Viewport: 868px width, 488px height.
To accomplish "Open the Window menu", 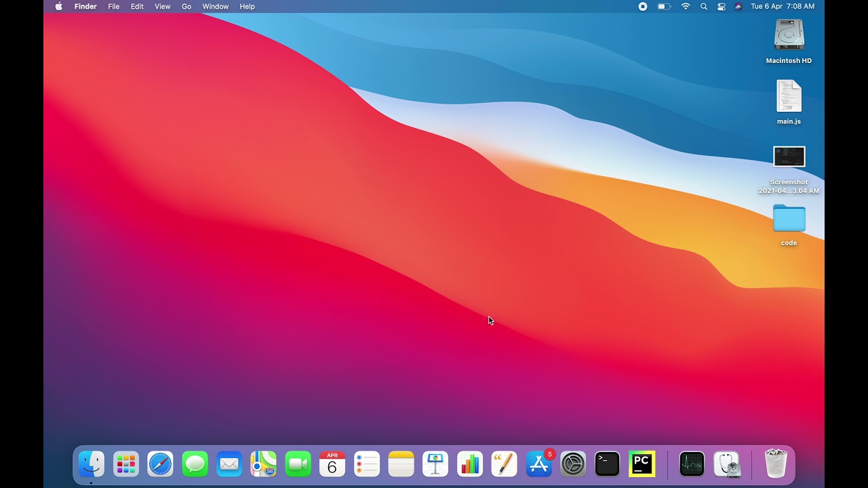I will tap(216, 6).
